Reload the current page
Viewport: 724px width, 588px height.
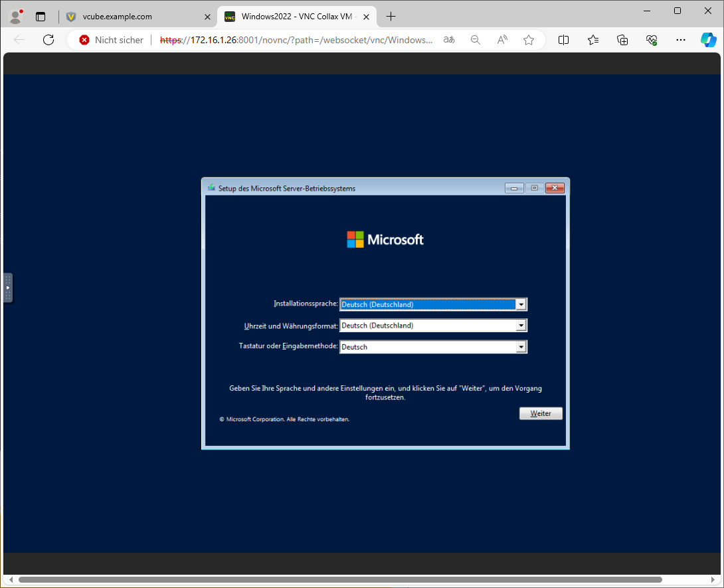[48, 40]
